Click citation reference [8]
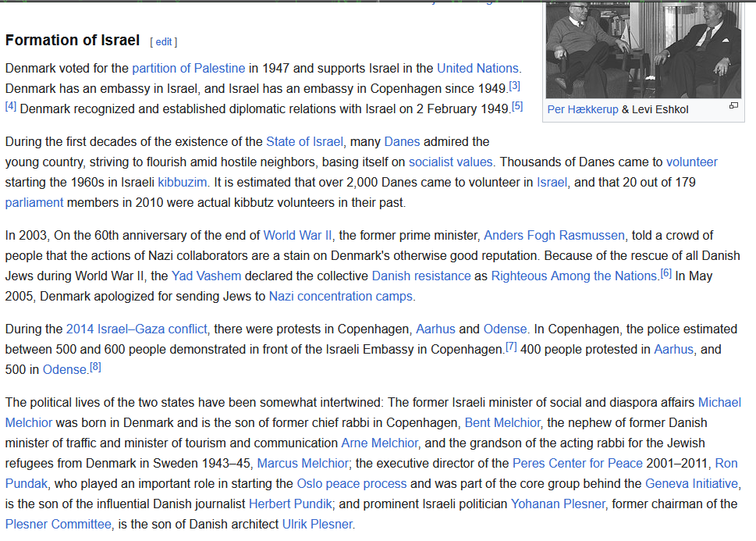Screen dimensions: 756x541 tap(95, 367)
